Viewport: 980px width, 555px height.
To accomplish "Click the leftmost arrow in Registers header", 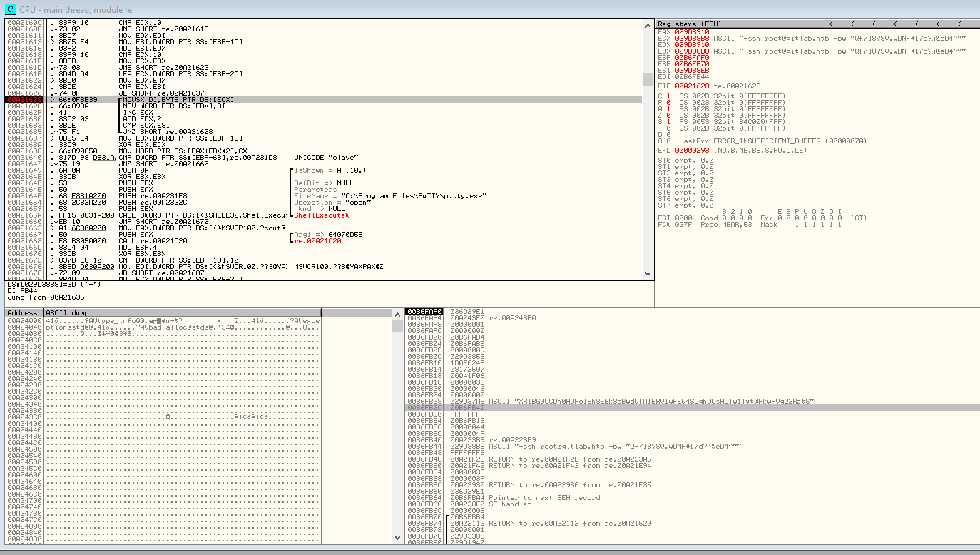I will pos(832,24).
